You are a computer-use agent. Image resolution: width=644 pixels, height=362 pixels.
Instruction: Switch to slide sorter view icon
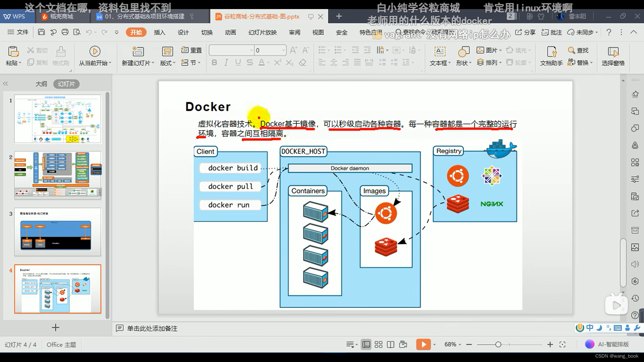pos(378,344)
